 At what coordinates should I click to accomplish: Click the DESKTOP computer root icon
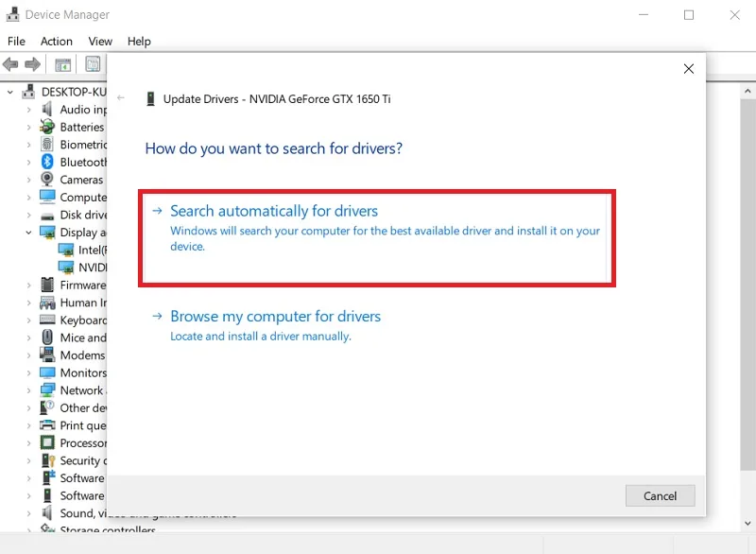(28, 92)
